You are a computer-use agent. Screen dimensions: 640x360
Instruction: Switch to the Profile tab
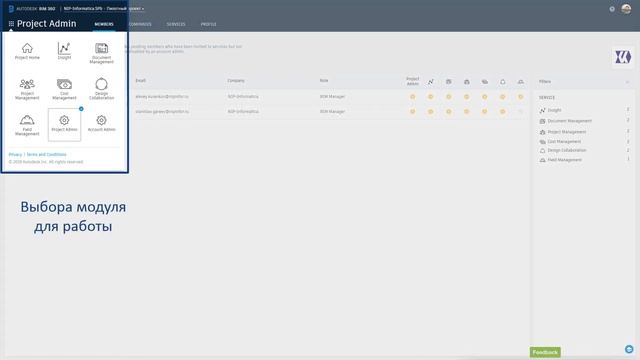208,24
